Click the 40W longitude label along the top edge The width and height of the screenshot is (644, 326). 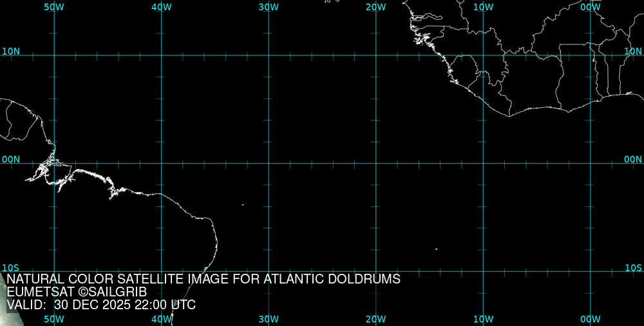coord(161,6)
